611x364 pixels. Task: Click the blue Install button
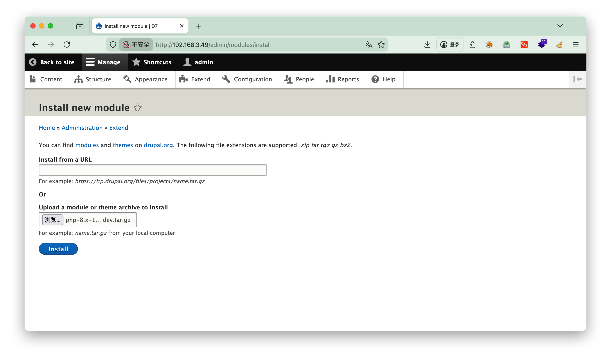(x=58, y=249)
